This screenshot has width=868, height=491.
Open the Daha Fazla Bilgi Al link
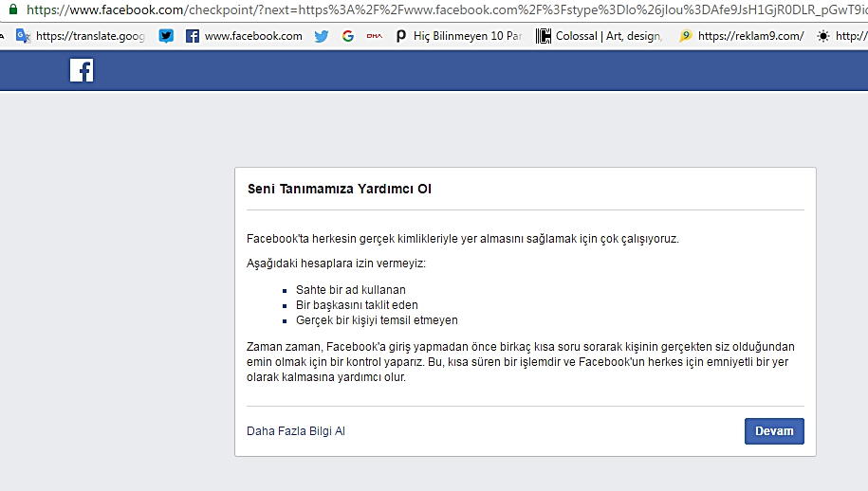point(296,430)
